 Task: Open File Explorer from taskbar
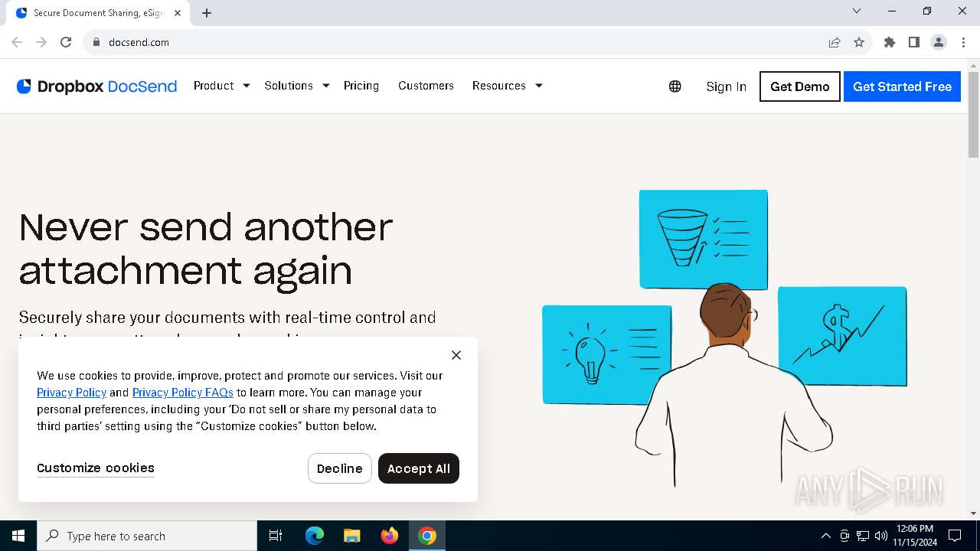(351, 536)
